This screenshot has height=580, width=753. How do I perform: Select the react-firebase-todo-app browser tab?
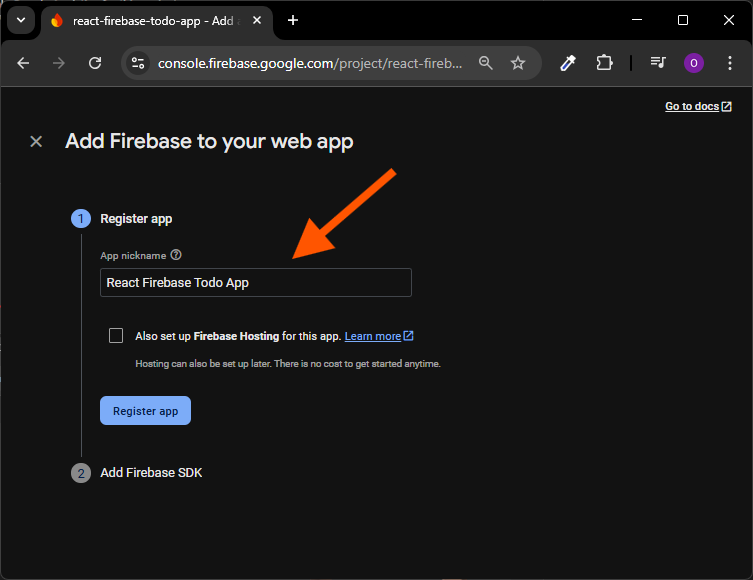tap(156, 21)
